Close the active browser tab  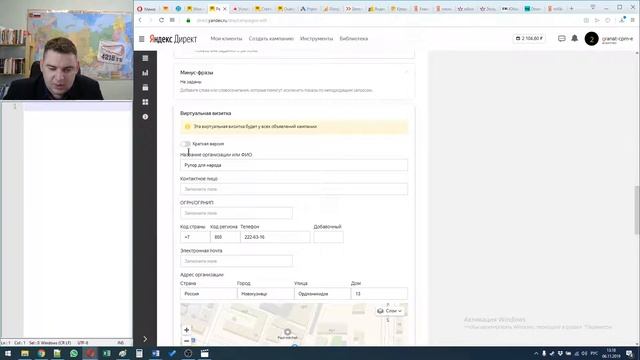point(224,9)
